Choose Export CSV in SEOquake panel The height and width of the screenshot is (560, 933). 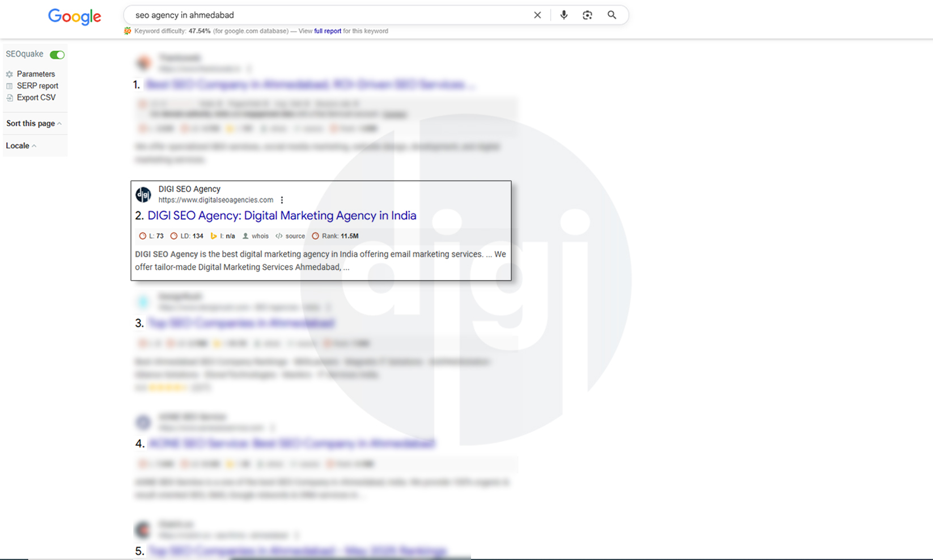point(36,97)
